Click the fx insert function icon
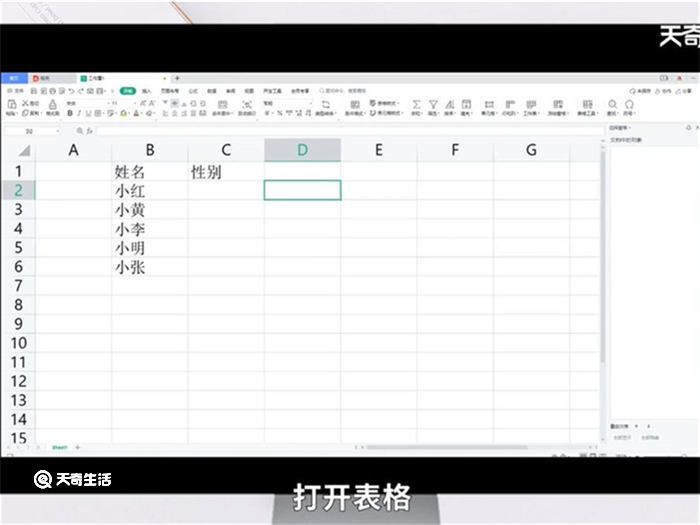The image size is (700, 525). (90, 131)
